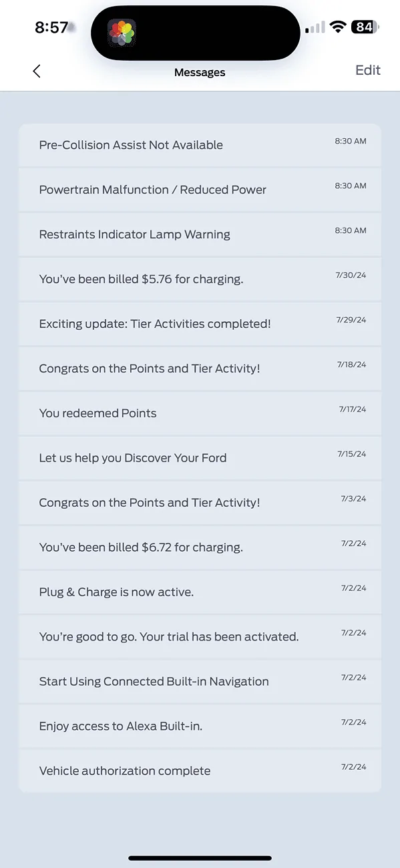
Task: Tap the battery indicator in status bar
Action: pos(365,27)
